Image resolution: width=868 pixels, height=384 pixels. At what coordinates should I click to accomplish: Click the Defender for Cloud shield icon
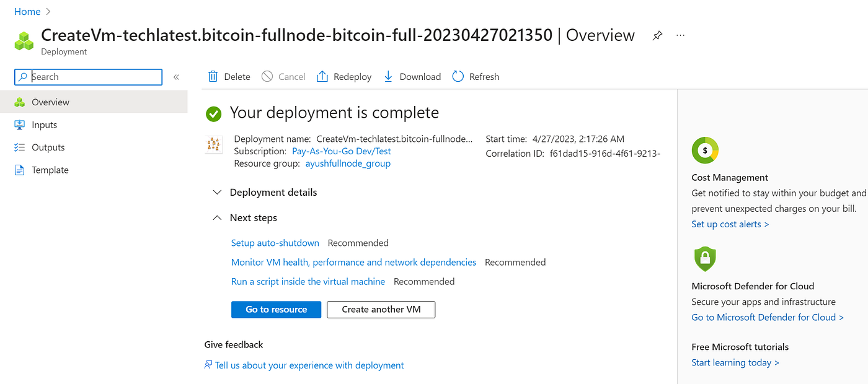tap(705, 259)
